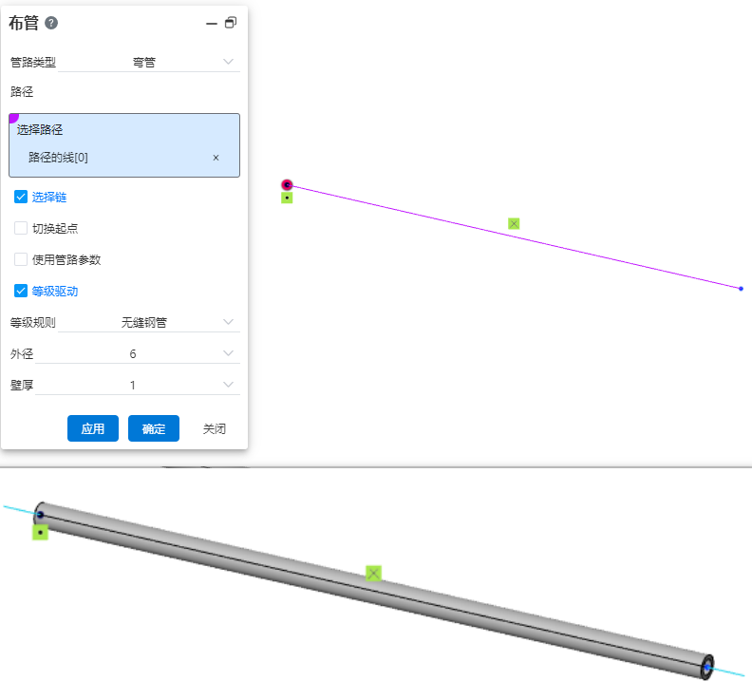
Task: Click the green square marker at pipe's left end
Action: [40, 533]
